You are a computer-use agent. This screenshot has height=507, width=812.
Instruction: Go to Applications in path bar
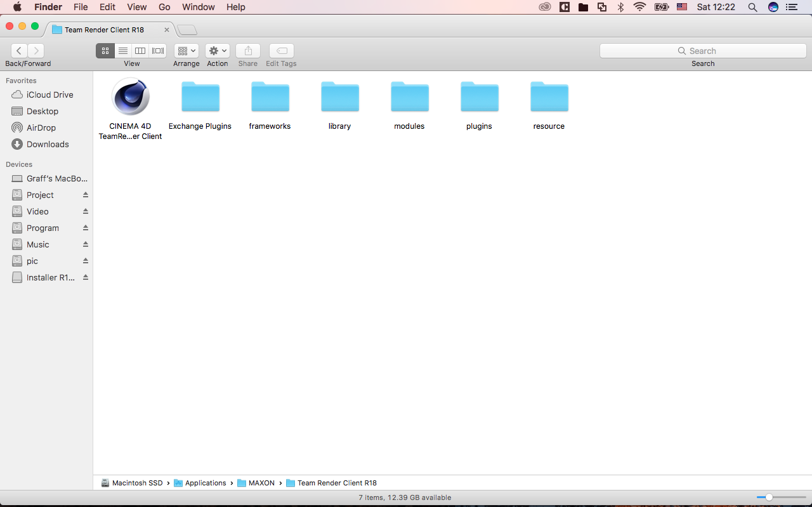tap(200, 483)
